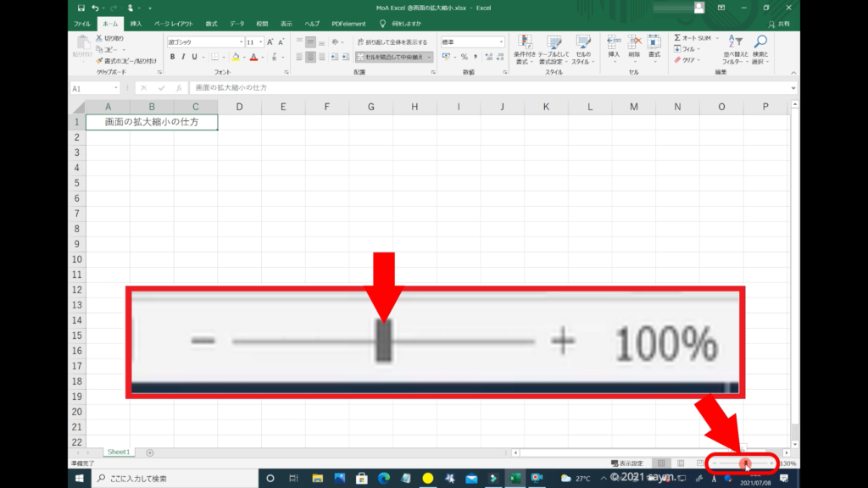Viewport: 868px width, 488px height.
Task: Toggle bold formatting
Action: (x=172, y=57)
